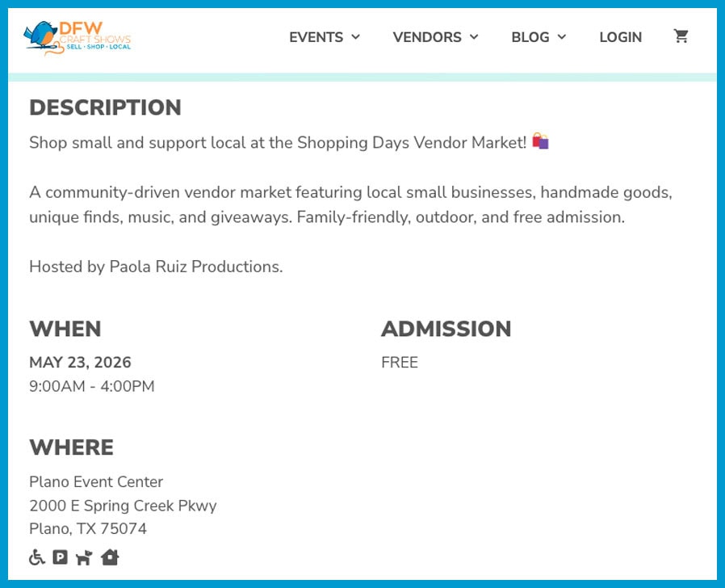Expand the BLOG chevron menu
This screenshot has height=588, width=725.
562,37
